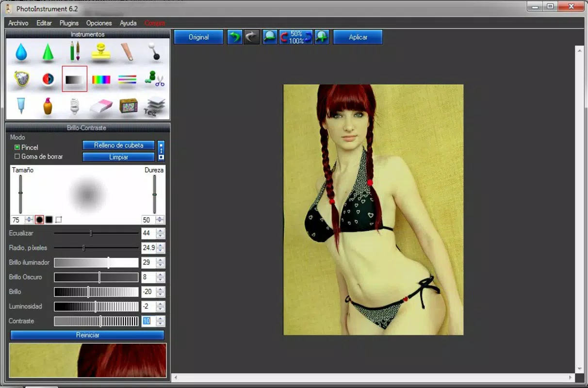Image resolution: width=588 pixels, height=388 pixels.
Task: Click the Ecualizar slider track
Action: pos(96,233)
